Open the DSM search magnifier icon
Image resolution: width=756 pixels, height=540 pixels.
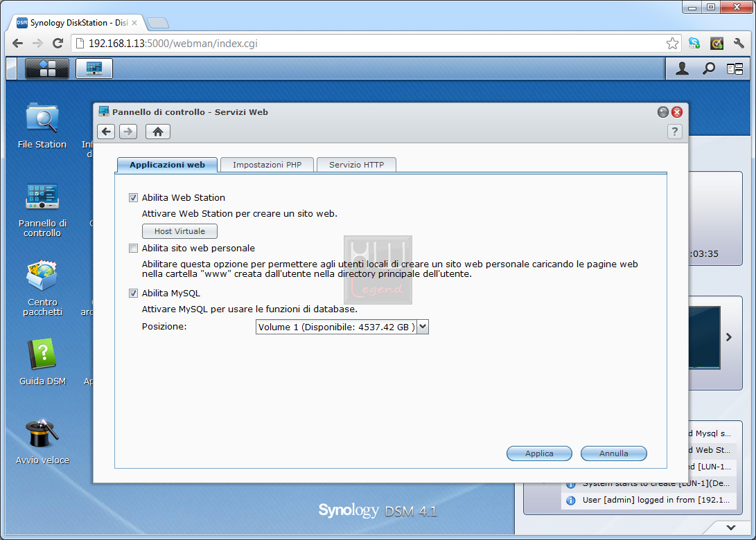click(x=708, y=69)
